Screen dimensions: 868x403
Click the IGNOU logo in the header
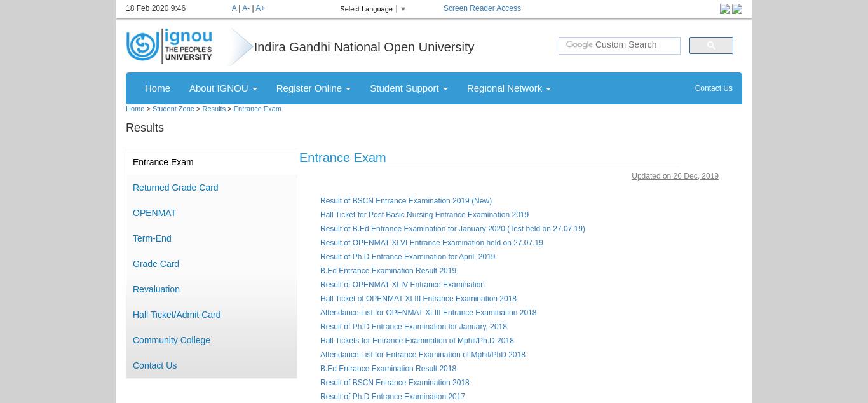[169, 46]
